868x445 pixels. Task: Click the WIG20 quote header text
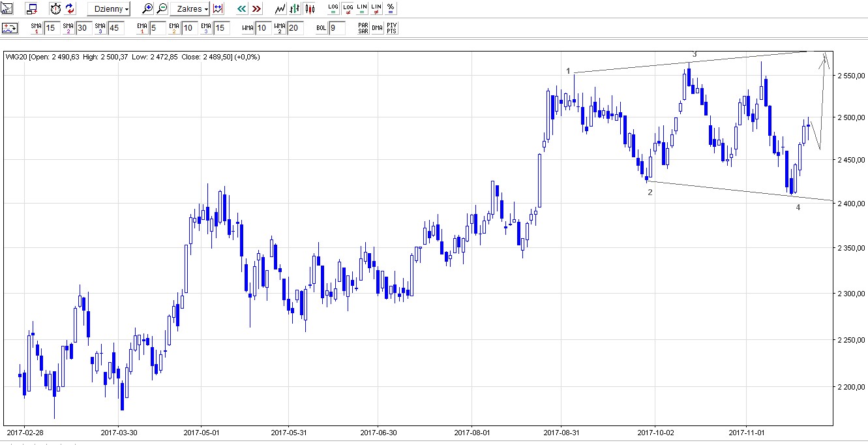tap(132, 57)
